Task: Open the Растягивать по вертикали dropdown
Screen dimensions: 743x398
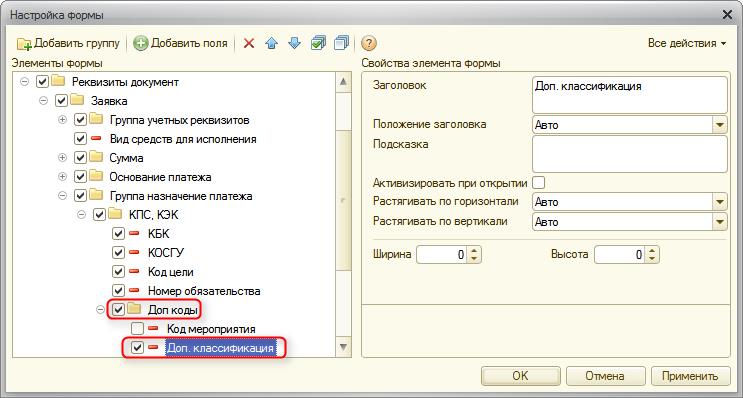Action: coord(720,222)
